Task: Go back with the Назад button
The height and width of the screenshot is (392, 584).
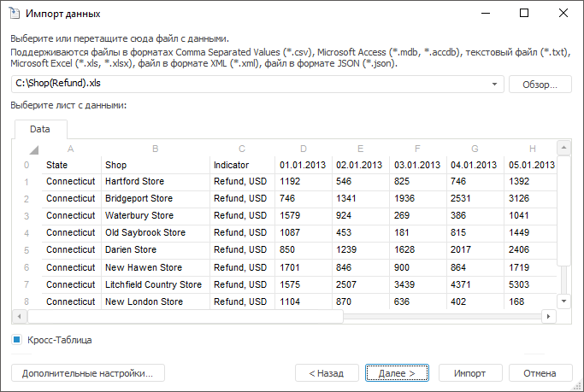Action: (x=327, y=373)
